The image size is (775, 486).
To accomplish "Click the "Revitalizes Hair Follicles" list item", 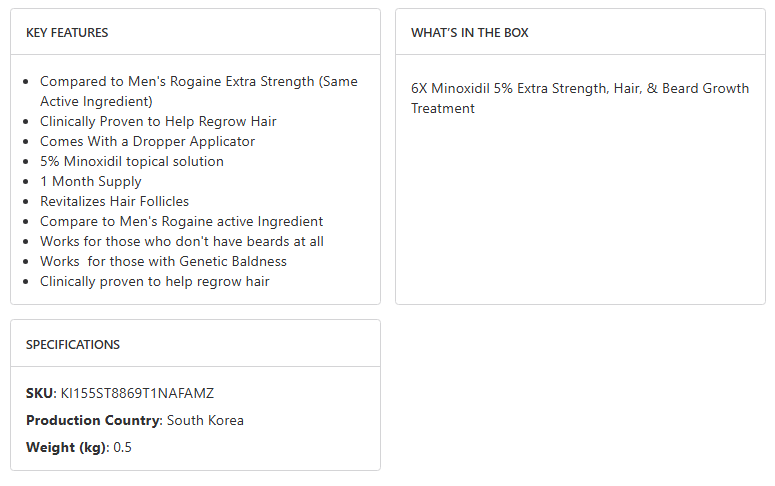I will pos(114,201).
